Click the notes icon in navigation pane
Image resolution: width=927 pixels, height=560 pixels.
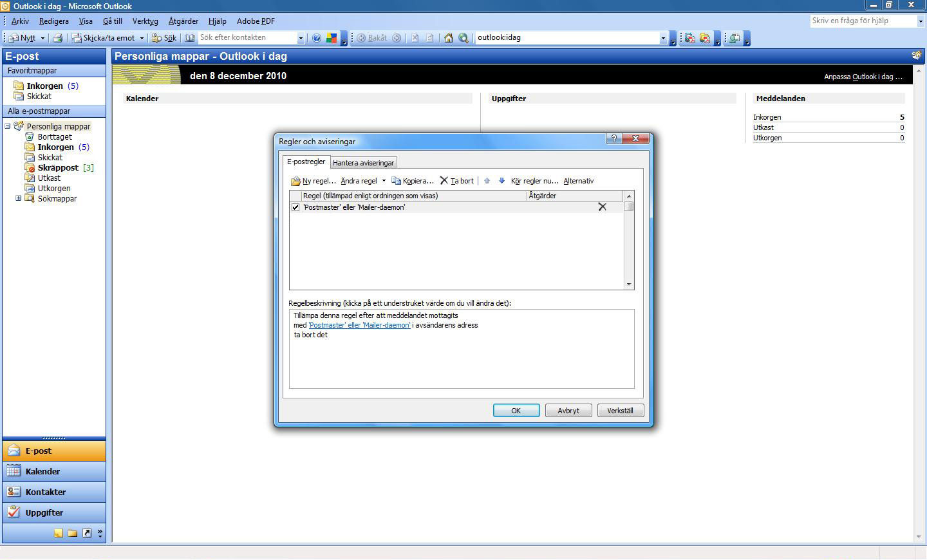pyautogui.click(x=59, y=533)
